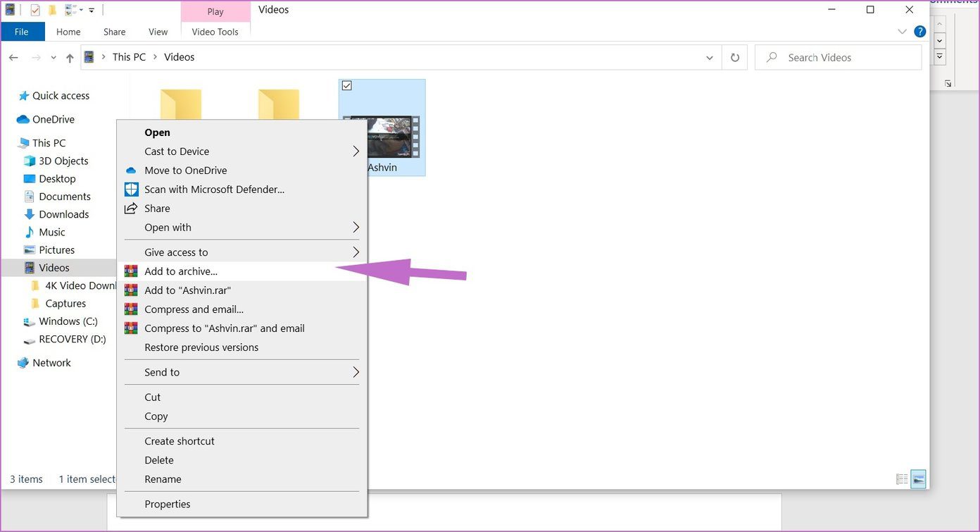Open Properties from the context menu
Viewport: 980px width, 532px height.
click(x=241, y=504)
